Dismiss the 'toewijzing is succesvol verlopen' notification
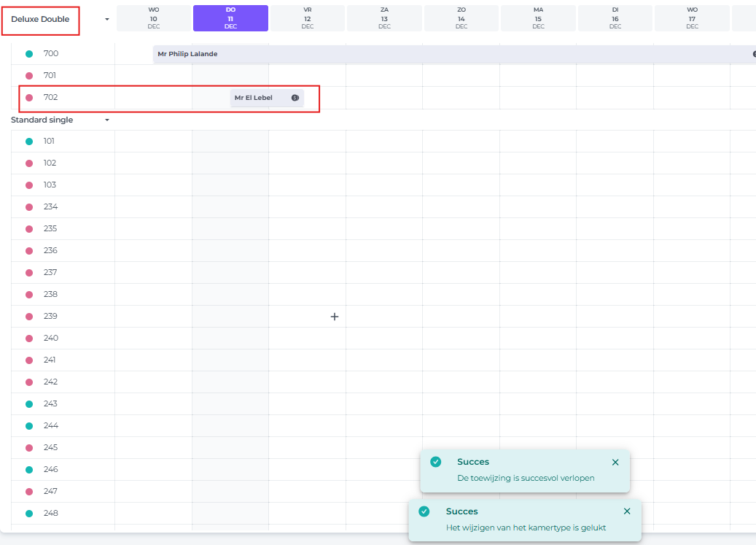This screenshot has height=545, width=756. pyautogui.click(x=615, y=462)
